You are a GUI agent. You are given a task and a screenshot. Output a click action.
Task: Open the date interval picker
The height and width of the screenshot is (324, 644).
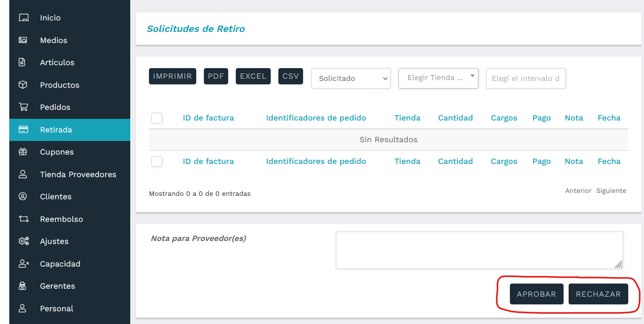click(x=526, y=78)
